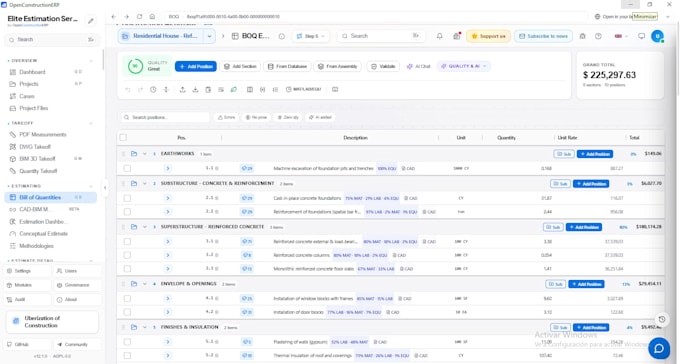The image size is (680, 364).
Task: Collapse the Finishes & Insulation section chevron
Action: pyautogui.click(x=145, y=327)
